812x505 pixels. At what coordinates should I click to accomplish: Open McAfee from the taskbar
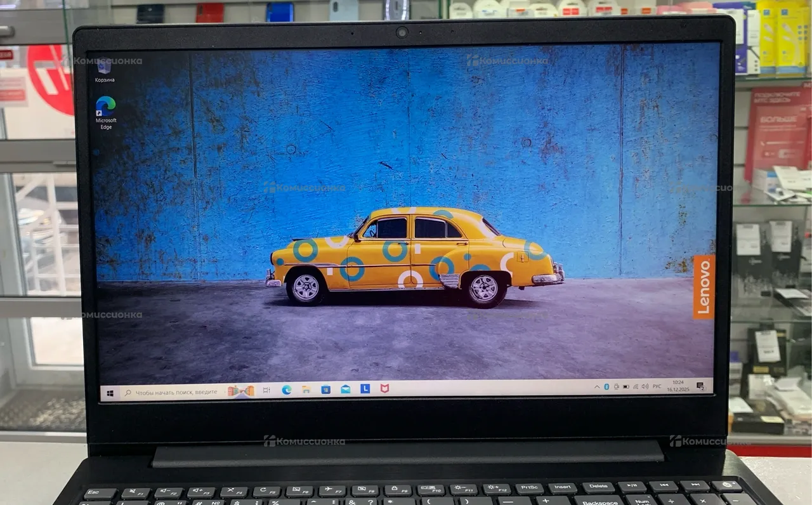384,388
